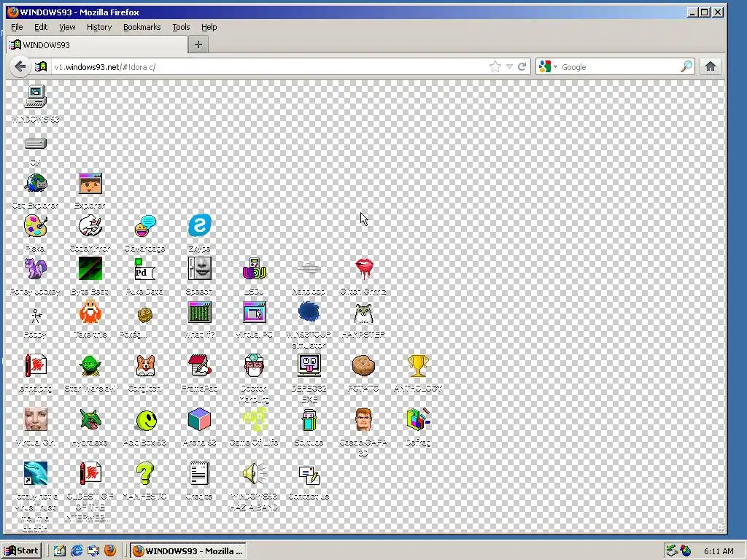Open WINDOWS93 HAZ A BAND speaker icon
747x560 pixels.
click(x=254, y=473)
